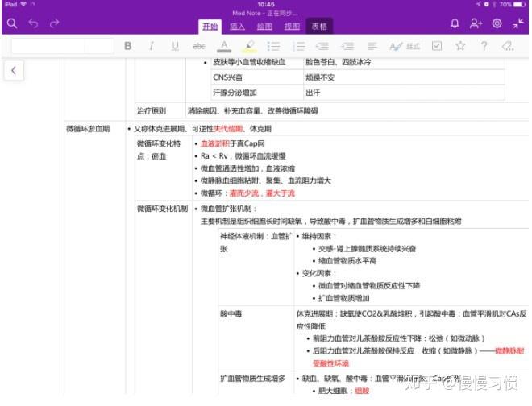
Task: Select the 酸中毒 cell
Action: 256,313
